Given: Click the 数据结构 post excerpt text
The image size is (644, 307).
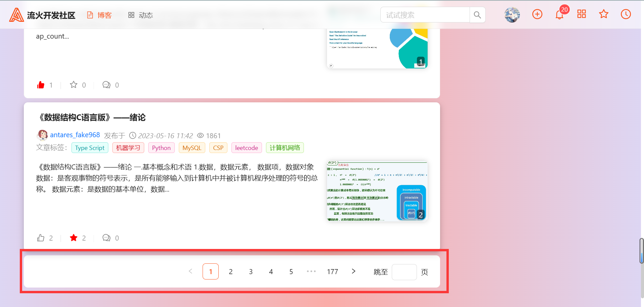Looking at the screenshot, I should 177,178.
